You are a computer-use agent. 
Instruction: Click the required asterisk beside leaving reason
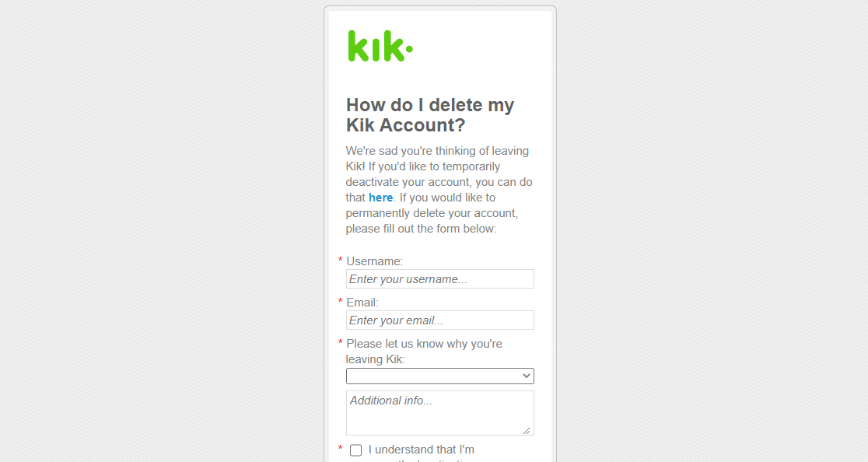coord(340,343)
